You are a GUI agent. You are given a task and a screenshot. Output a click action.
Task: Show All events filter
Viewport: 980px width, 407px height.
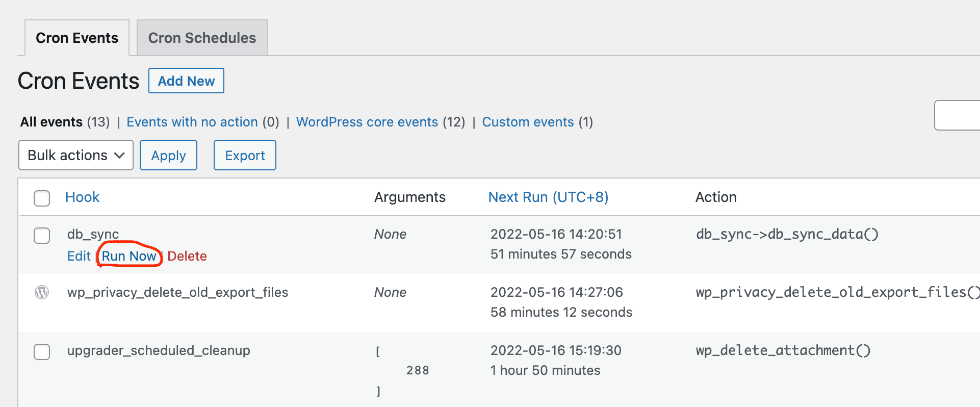click(51, 122)
